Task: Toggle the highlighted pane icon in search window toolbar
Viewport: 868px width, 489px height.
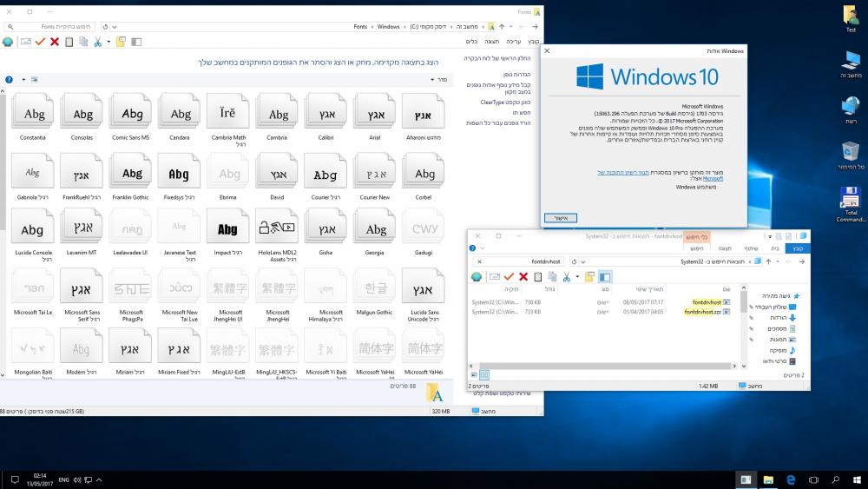Action: click(604, 276)
